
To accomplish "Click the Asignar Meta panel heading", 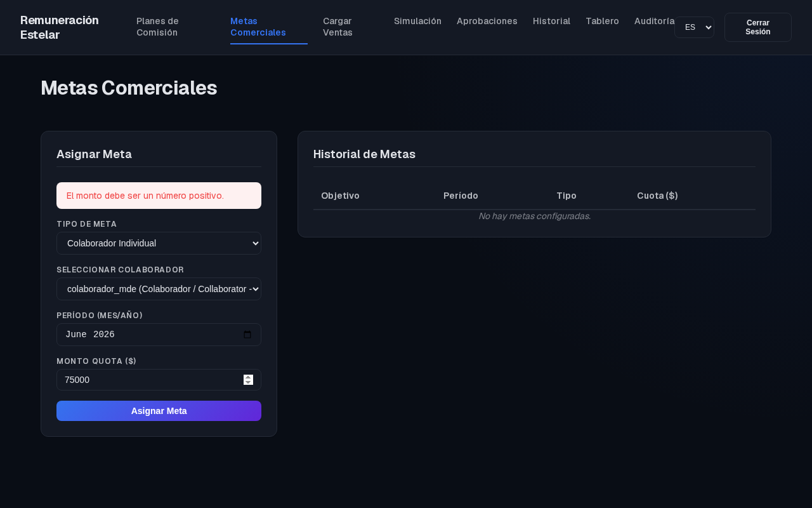I will pyautogui.click(x=94, y=154).
